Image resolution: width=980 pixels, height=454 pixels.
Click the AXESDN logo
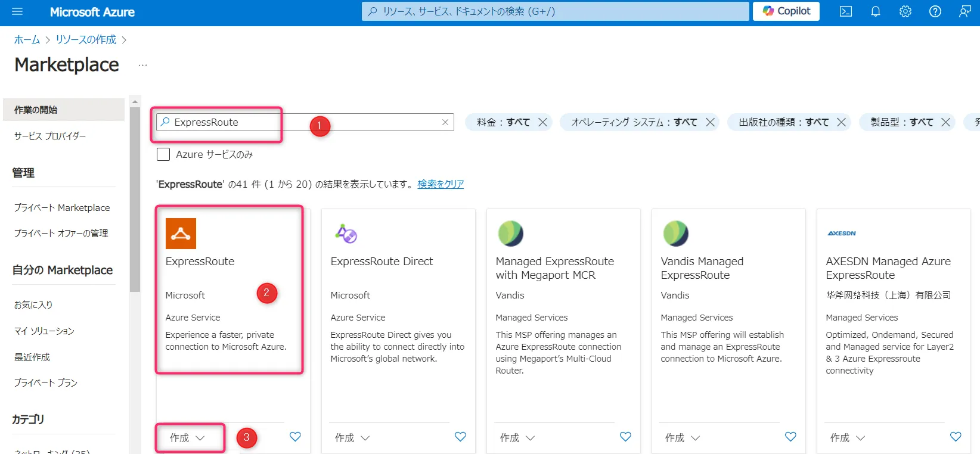(842, 234)
